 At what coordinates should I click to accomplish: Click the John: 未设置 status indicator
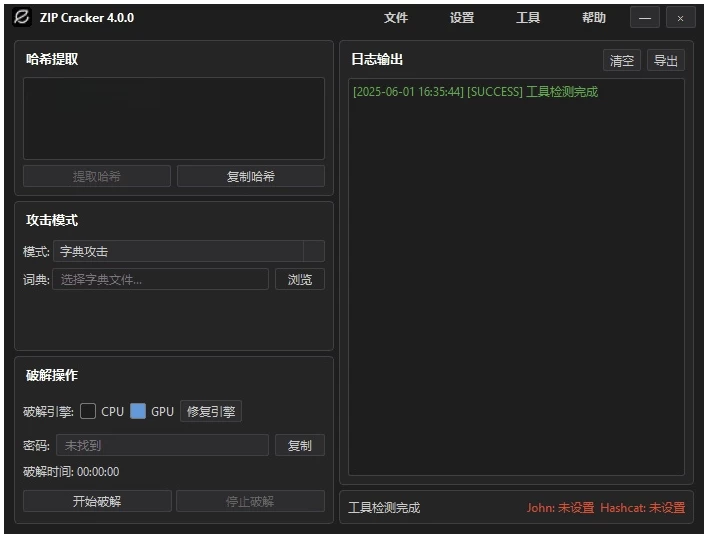560,508
